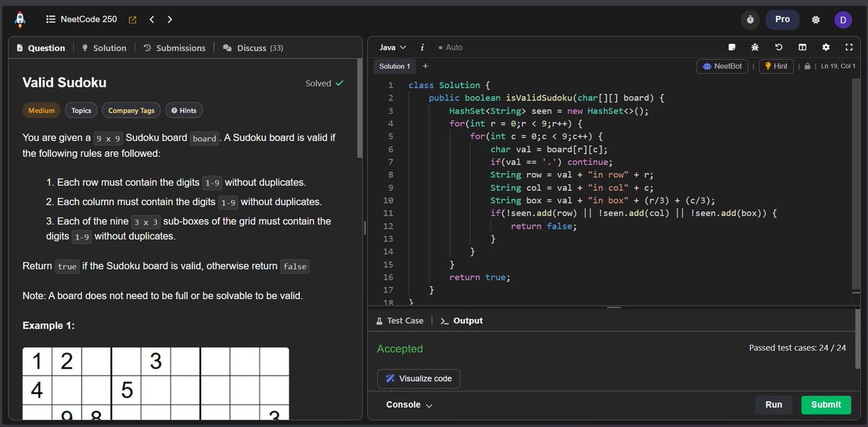Click line number 11 in the gutter
Viewport: 868px width, 427px height.
[x=387, y=213]
